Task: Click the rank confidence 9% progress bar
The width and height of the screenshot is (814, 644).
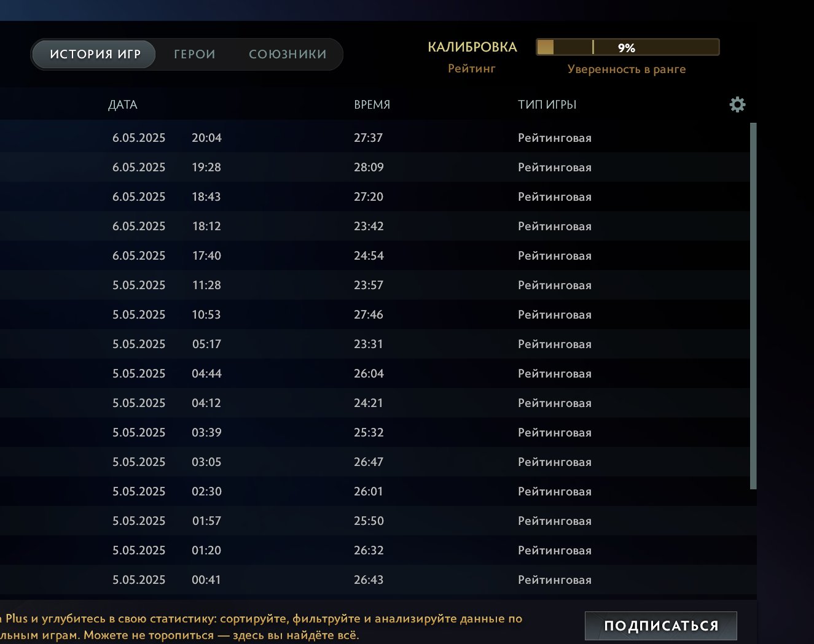Action: tap(627, 47)
